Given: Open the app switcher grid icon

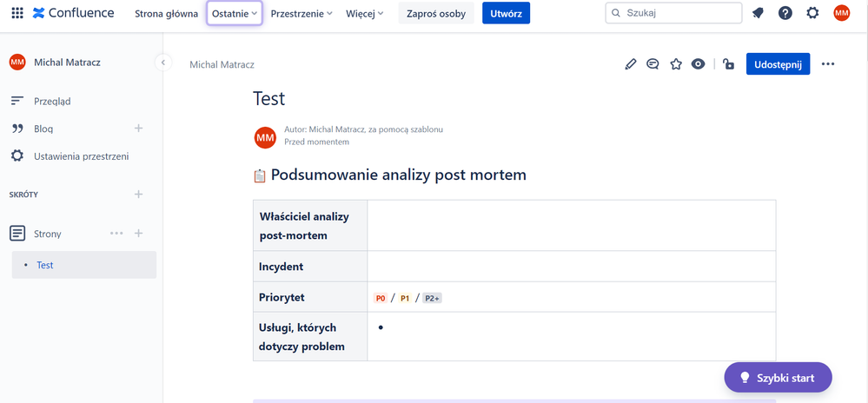Looking at the screenshot, I should (x=17, y=13).
